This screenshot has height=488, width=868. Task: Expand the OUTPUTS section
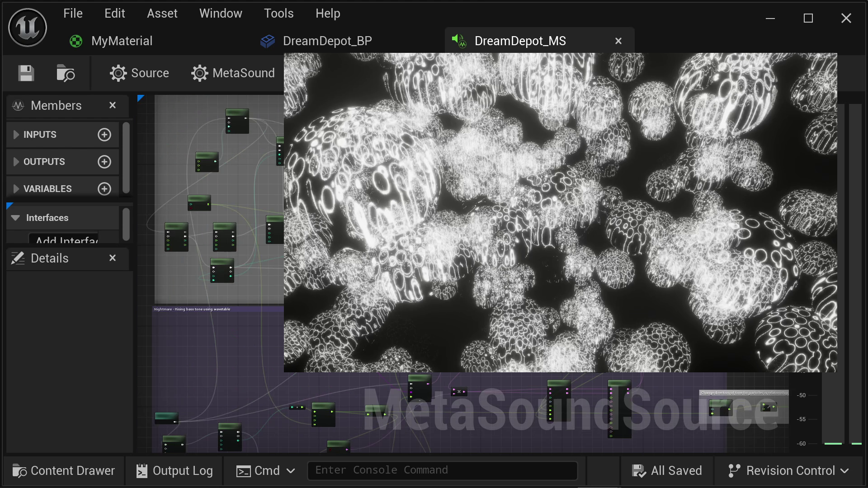point(16,162)
